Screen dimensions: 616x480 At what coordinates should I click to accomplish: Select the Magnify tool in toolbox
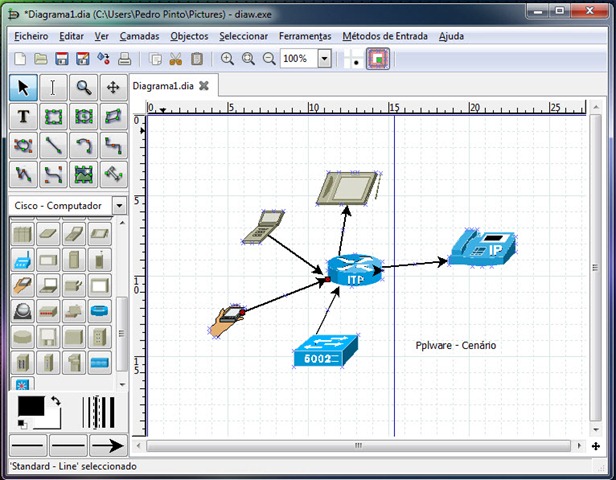coord(83,87)
